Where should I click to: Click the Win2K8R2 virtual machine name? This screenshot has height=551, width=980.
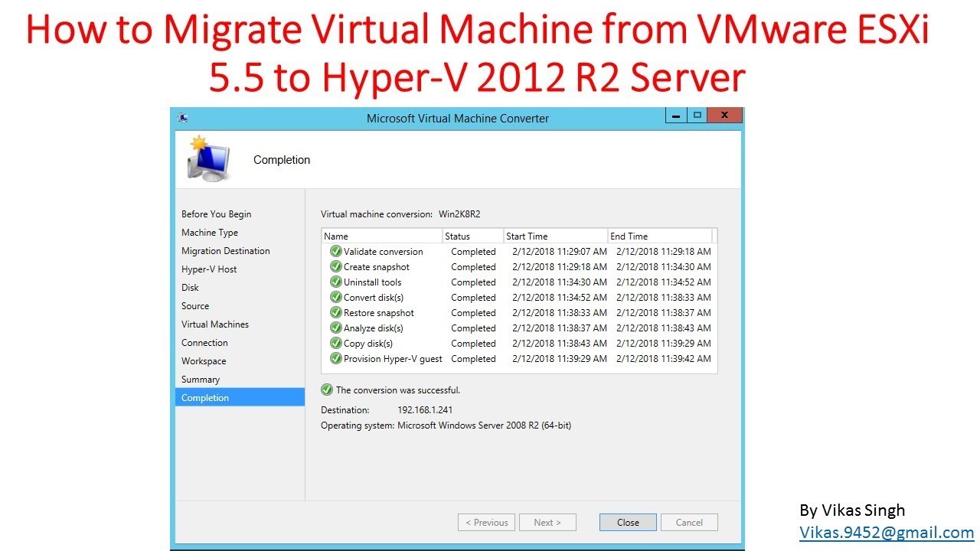460,214
